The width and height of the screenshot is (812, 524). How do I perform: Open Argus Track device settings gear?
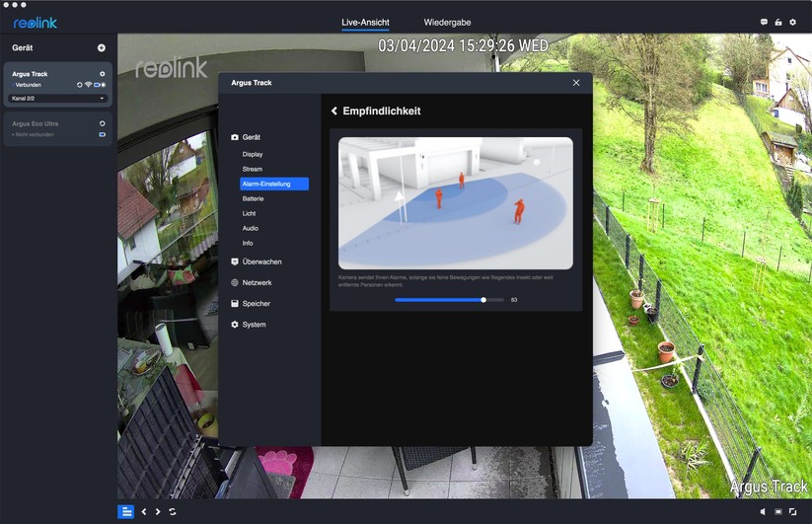pyautogui.click(x=102, y=74)
